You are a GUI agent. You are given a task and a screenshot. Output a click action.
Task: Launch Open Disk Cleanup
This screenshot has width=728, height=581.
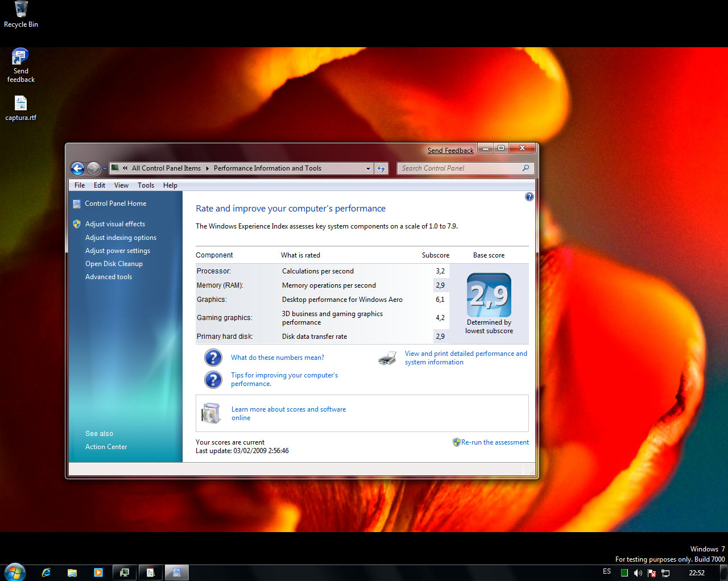(x=114, y=264)
